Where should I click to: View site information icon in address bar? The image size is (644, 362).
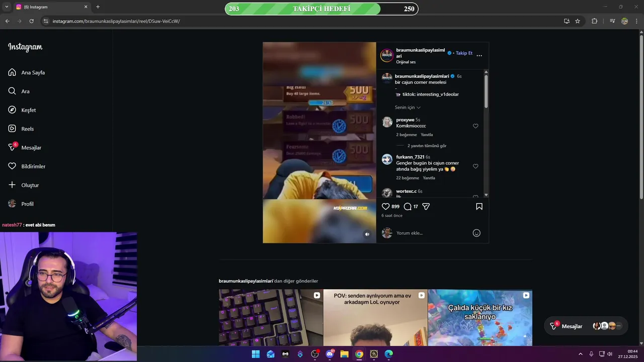(x=45, y=21)
